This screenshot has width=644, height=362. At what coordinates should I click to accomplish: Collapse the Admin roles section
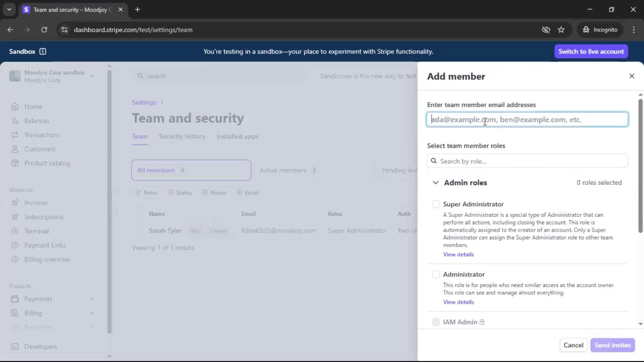pyautogui.click(x=435, y=183)
